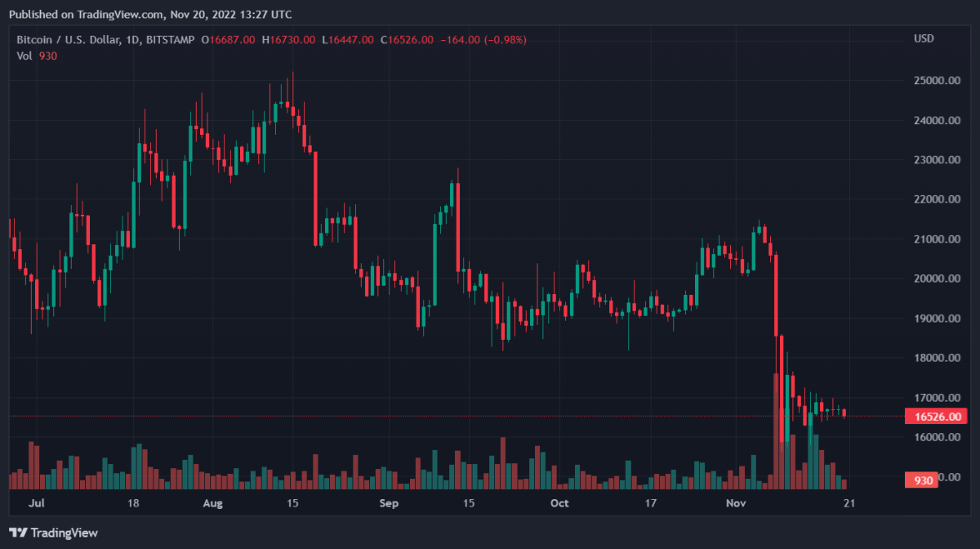980x549 pixels.
Task: Select the Sep label on time axis
Action: click(x=389, y=502)
